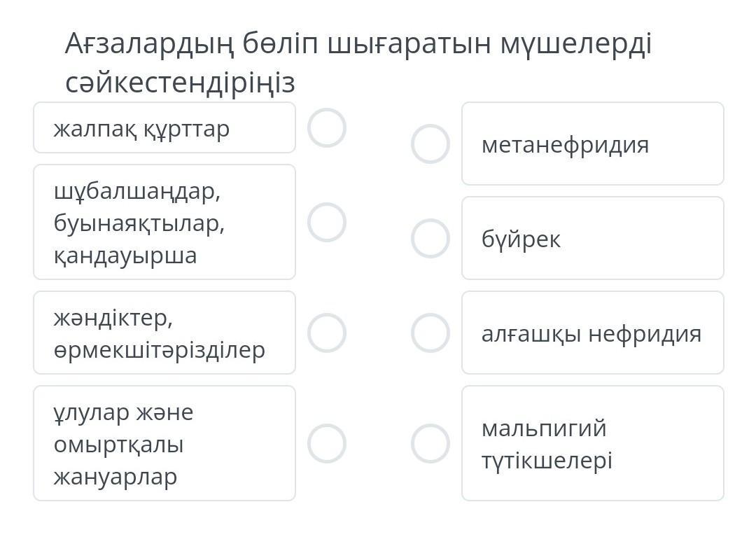Choose the метанефридия option box
Viewport: 756px width, 558px height.
[592, 144]
